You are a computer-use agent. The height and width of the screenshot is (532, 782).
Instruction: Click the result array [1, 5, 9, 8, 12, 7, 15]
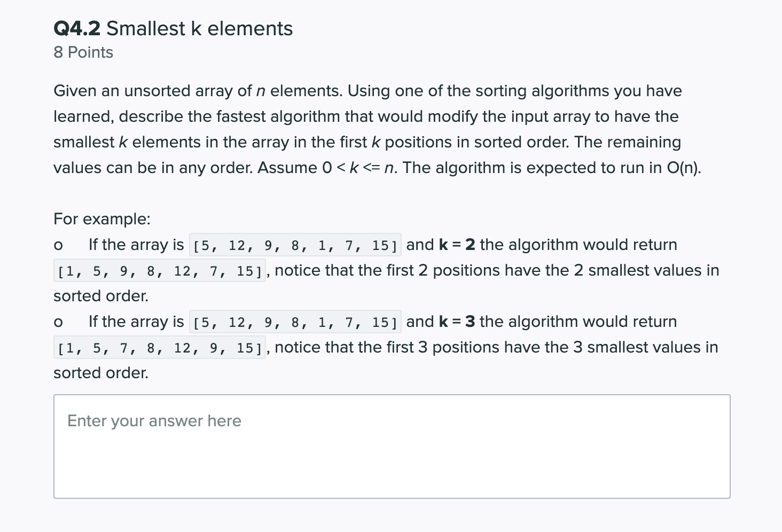(x=160, y=271)
